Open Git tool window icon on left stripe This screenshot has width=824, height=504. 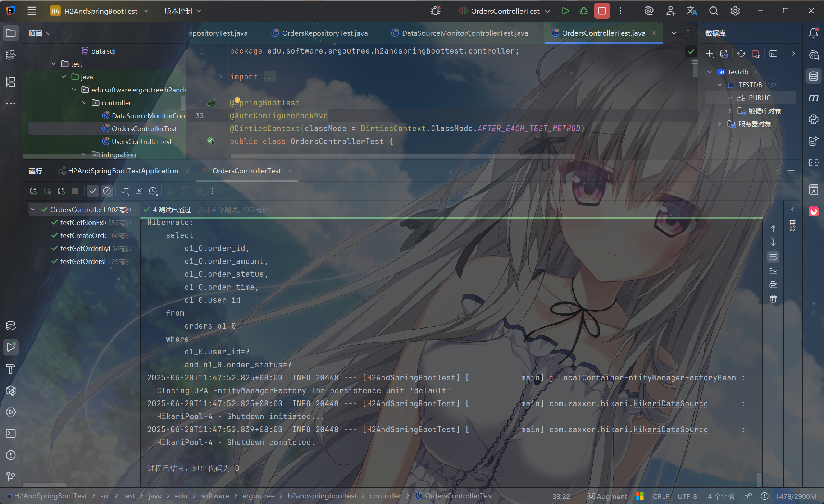tap(11, 477)
